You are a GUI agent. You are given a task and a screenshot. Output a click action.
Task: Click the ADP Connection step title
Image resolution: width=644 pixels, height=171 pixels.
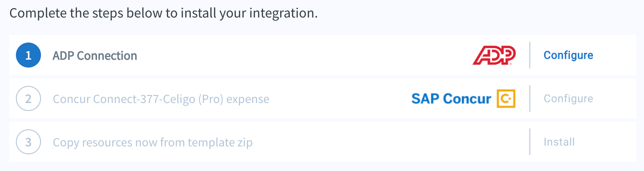tap(95, 55)
